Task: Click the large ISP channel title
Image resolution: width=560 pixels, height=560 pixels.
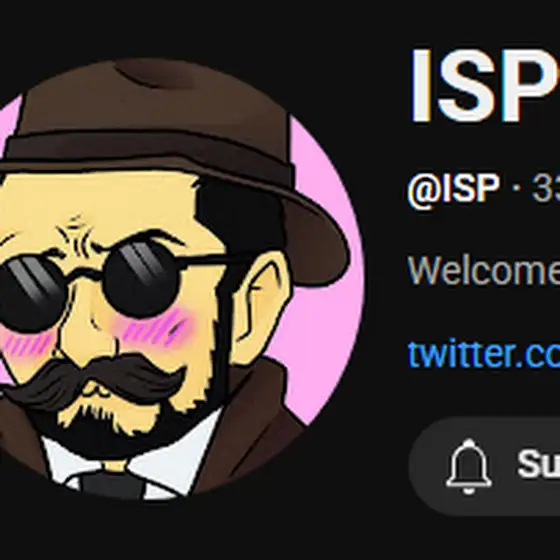Action: [x=485, y=86]
